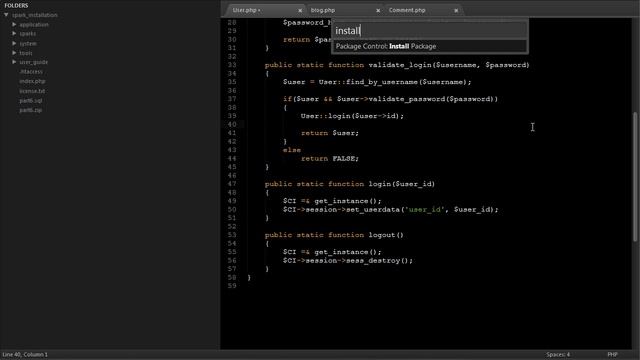The image size is (640, 360).
Task: Click the 'Line 40, Column 1' status indicator
Action: click(x=25, y=354)
